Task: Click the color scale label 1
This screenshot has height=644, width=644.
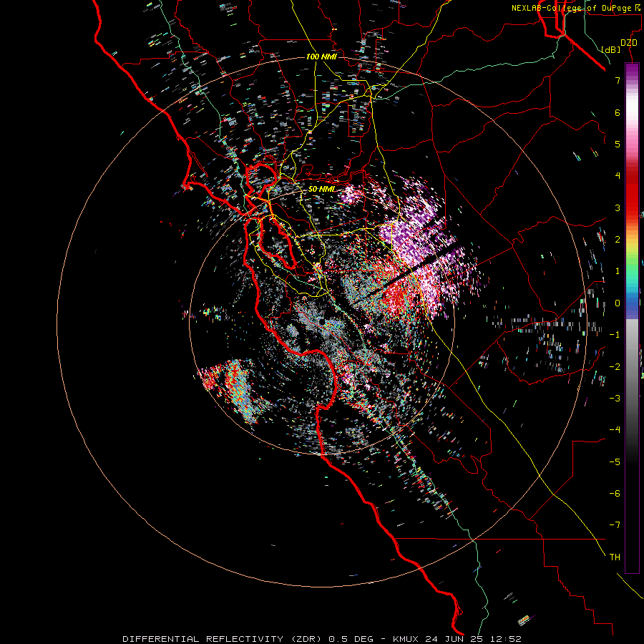Action: [x=618, y=271]
